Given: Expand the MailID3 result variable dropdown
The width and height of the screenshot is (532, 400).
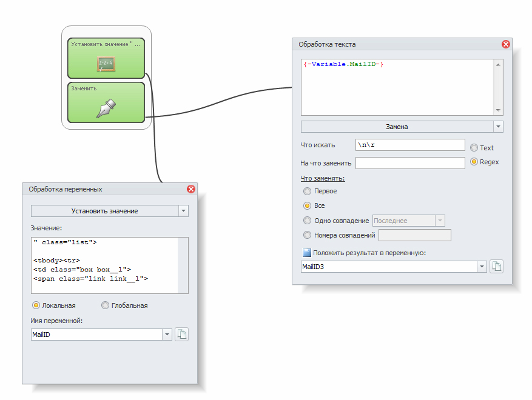Looking at the screenshot, I should pyautogui.click(x=482, y=267).
